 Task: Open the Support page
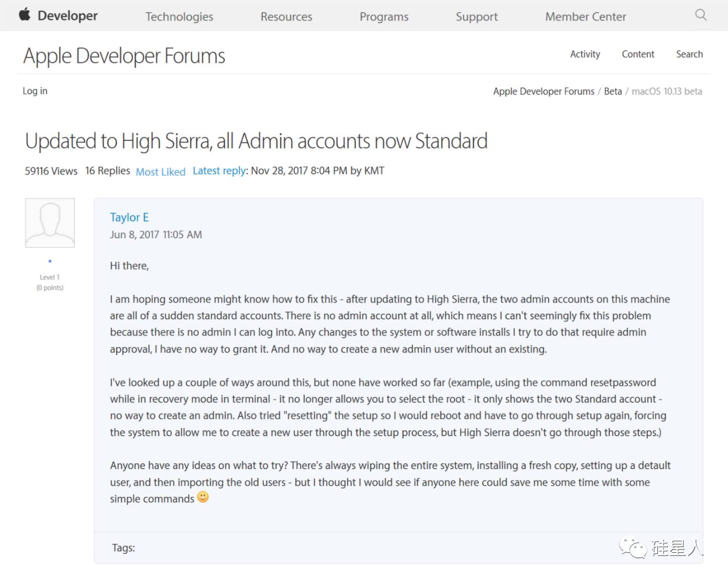[x=477, y=17]
